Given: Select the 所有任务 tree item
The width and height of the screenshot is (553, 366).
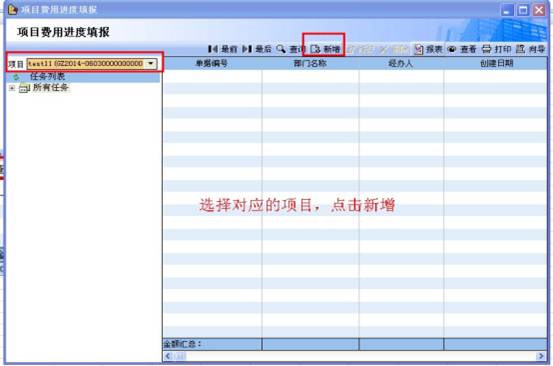Looking at the screenshot, I should click(x=50, y=87).
